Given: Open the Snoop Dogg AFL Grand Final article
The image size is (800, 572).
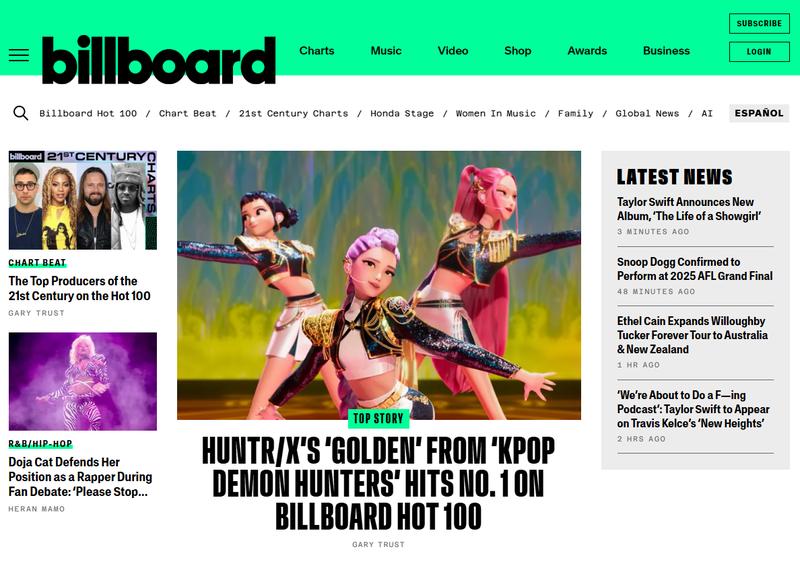Looking at the screenshot, I should (694, 268).
